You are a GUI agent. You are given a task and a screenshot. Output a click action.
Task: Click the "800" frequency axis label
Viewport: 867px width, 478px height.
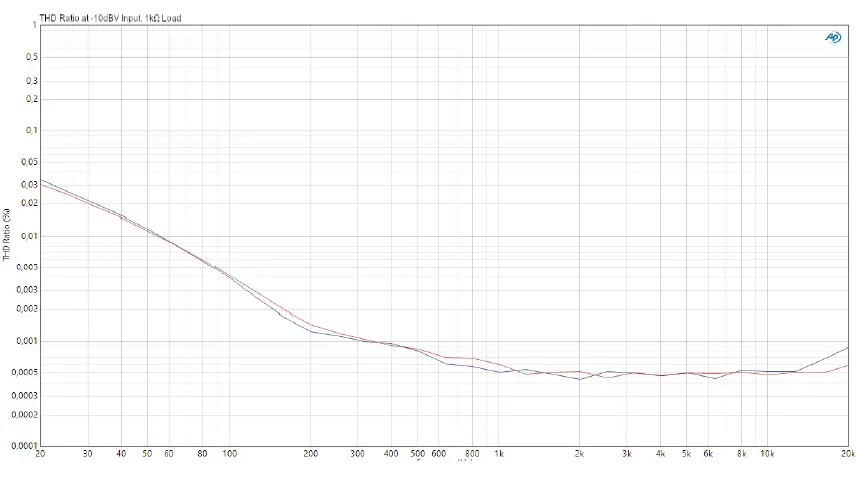click(x=472, y=454)
